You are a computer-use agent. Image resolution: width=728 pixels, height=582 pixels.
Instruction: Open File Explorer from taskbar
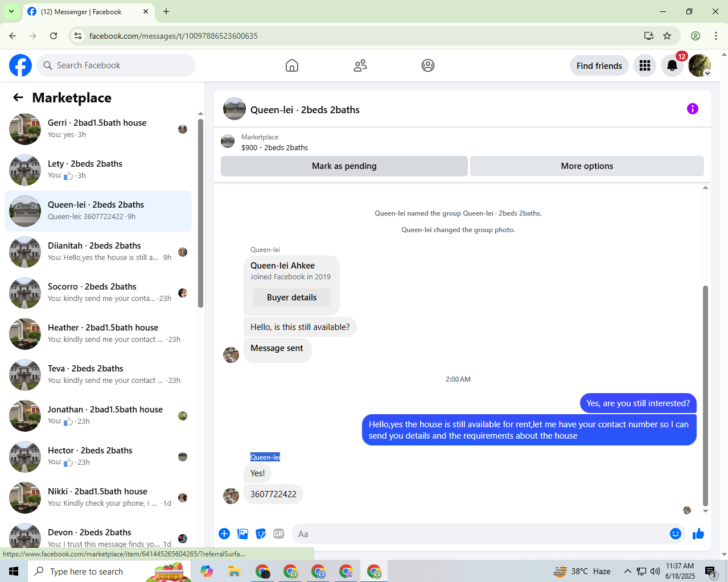pos(234,571)
